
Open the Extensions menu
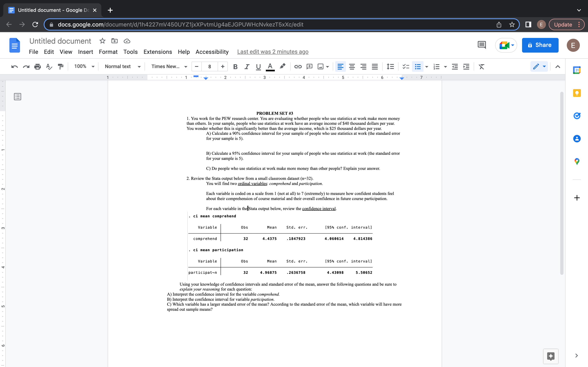click(x=157, y=52)
